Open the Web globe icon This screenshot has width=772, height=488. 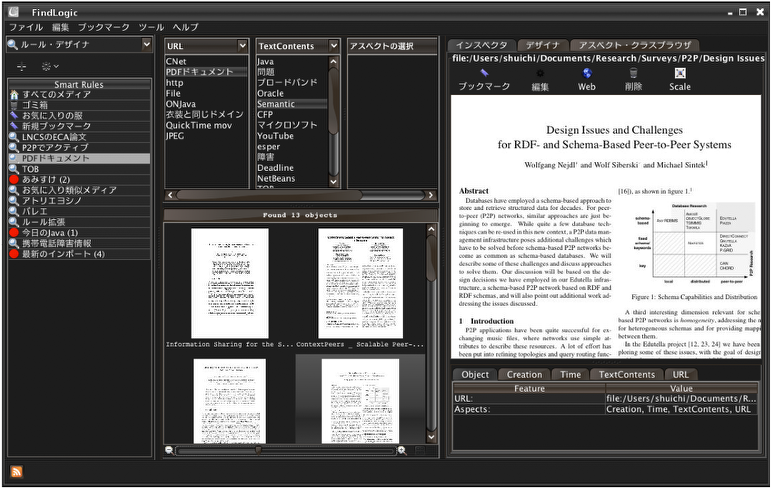(587, 73)
